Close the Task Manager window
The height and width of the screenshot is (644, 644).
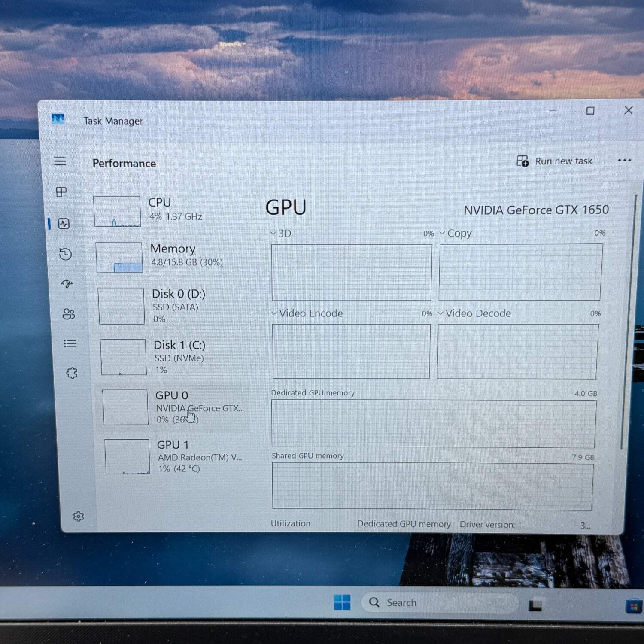click(x=629, y=110)
